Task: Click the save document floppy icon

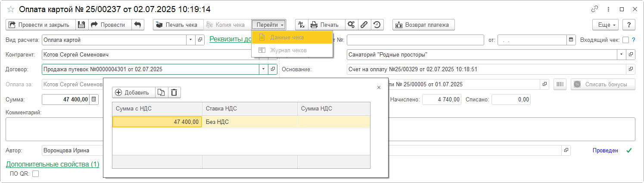Action: tap(81, 25)
